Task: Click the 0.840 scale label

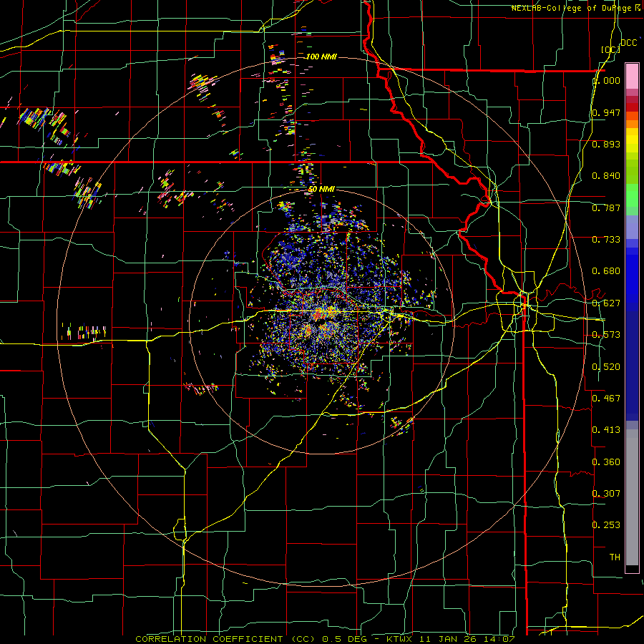Action: [606, 176]
